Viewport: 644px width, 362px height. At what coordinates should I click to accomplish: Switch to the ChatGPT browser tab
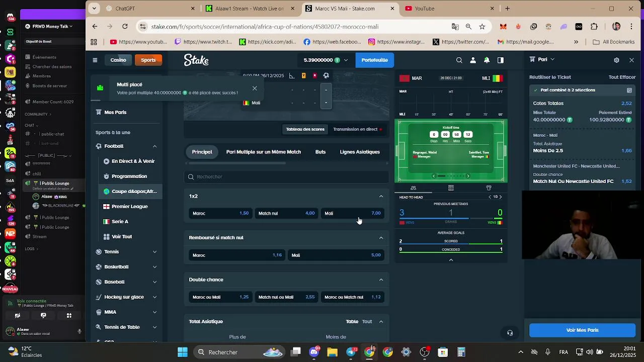pyautogui.click(x=150, y=9)
